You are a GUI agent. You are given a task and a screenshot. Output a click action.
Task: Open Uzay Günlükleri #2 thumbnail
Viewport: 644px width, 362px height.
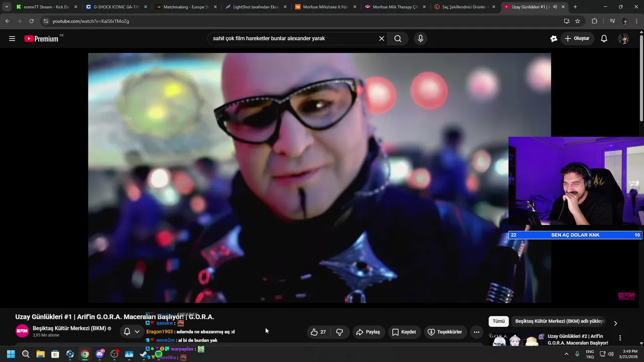516,339
